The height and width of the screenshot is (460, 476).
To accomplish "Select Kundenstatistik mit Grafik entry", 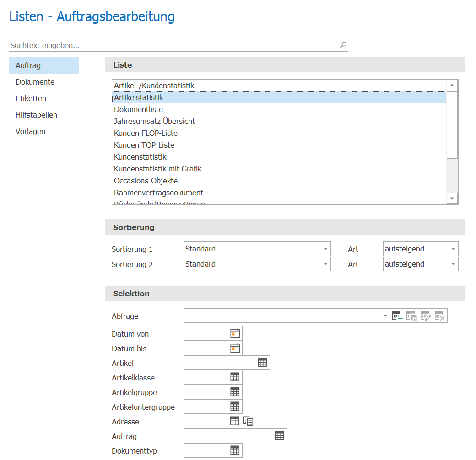I will pyautogui.click(x=279, y=169).
